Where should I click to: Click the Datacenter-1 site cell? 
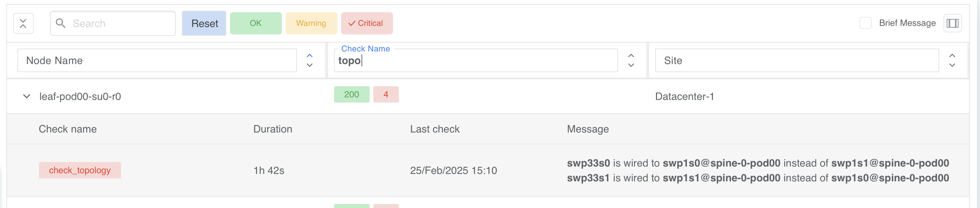[x=684, y=96]
